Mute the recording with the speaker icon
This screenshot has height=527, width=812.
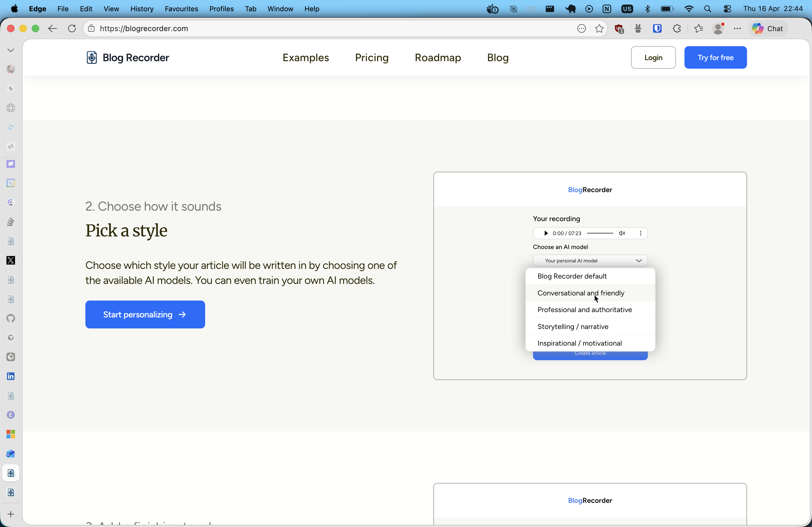pos(622,233)
